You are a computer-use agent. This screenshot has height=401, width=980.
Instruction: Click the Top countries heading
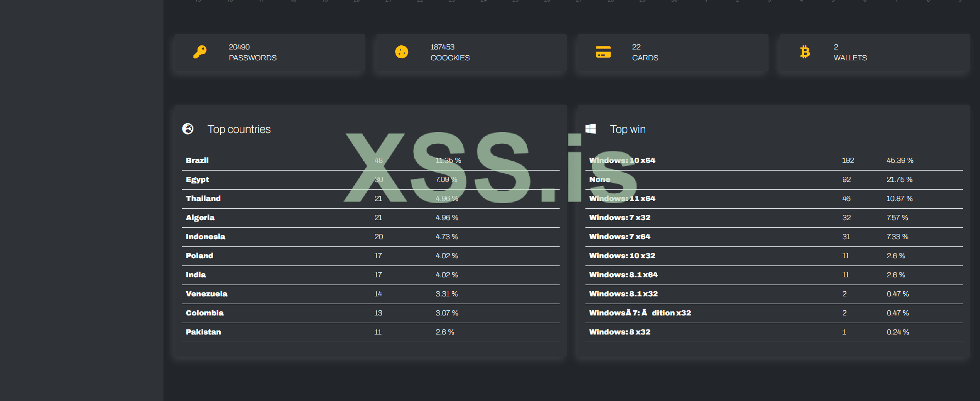coord(239,129)
